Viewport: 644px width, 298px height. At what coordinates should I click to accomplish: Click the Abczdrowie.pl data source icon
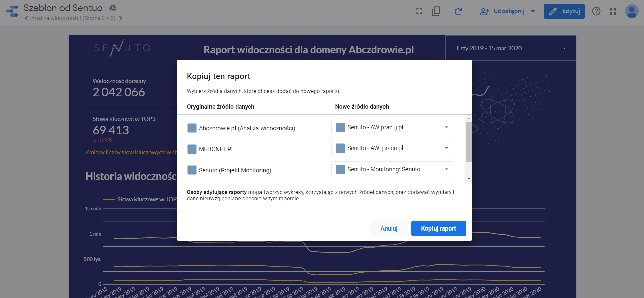(192, 128)
